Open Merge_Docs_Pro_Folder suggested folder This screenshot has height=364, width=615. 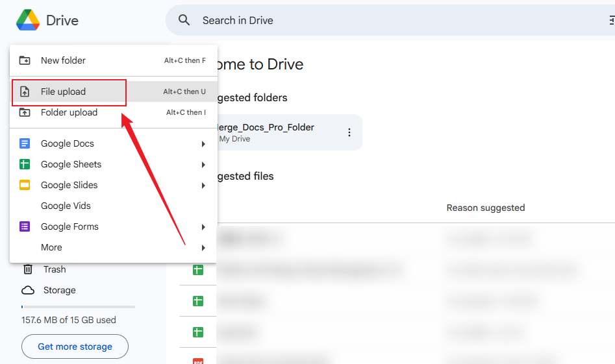(290, 132)
